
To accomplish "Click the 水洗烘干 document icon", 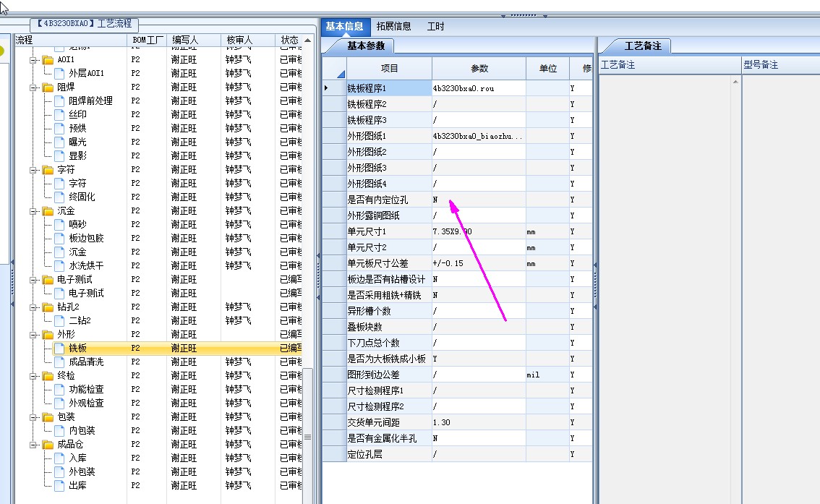I will click(59, 265).
